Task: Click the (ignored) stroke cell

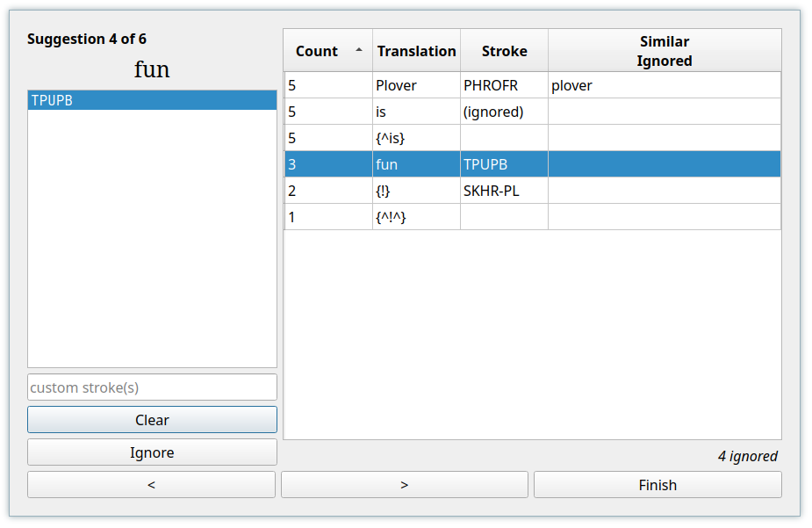Action: (x=504, y=112)
